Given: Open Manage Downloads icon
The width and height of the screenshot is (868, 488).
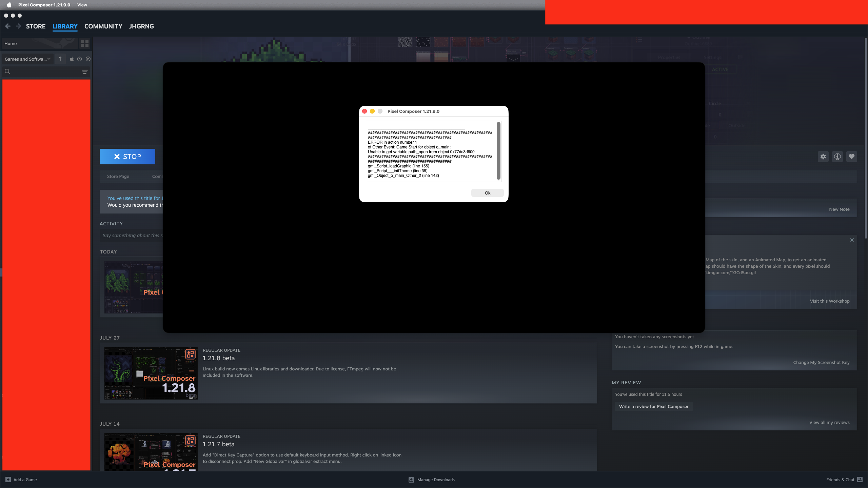Looking at the screenshot, I should pyautogui.click(x=411, y=480).
